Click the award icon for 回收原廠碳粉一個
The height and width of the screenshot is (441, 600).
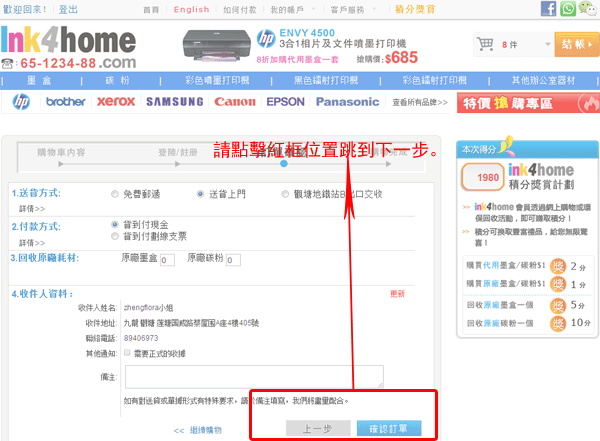[558, 323]
